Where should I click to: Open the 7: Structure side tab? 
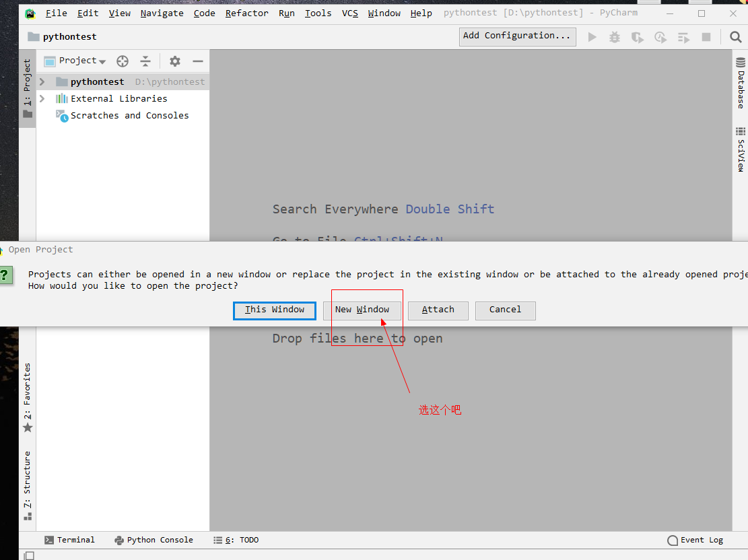[27, 485]
